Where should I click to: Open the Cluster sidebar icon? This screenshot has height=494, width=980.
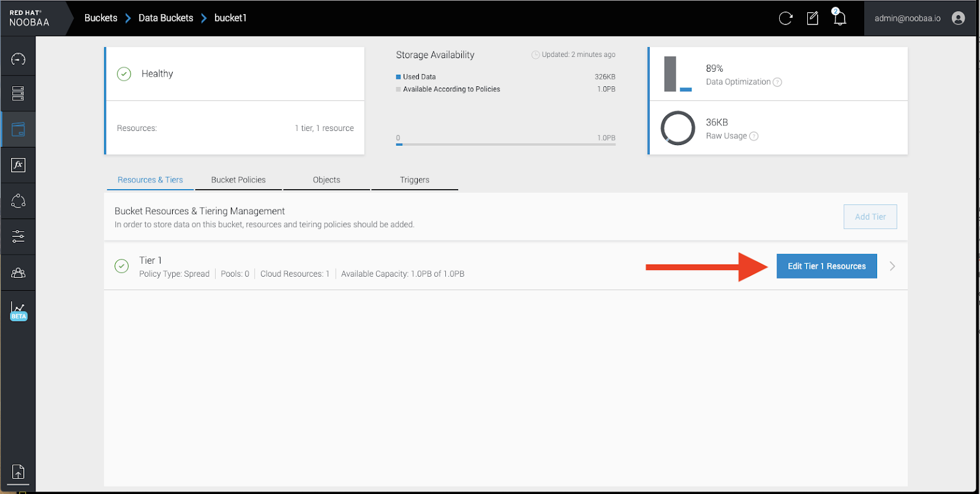pyautogui.click(x=18, y=201)
